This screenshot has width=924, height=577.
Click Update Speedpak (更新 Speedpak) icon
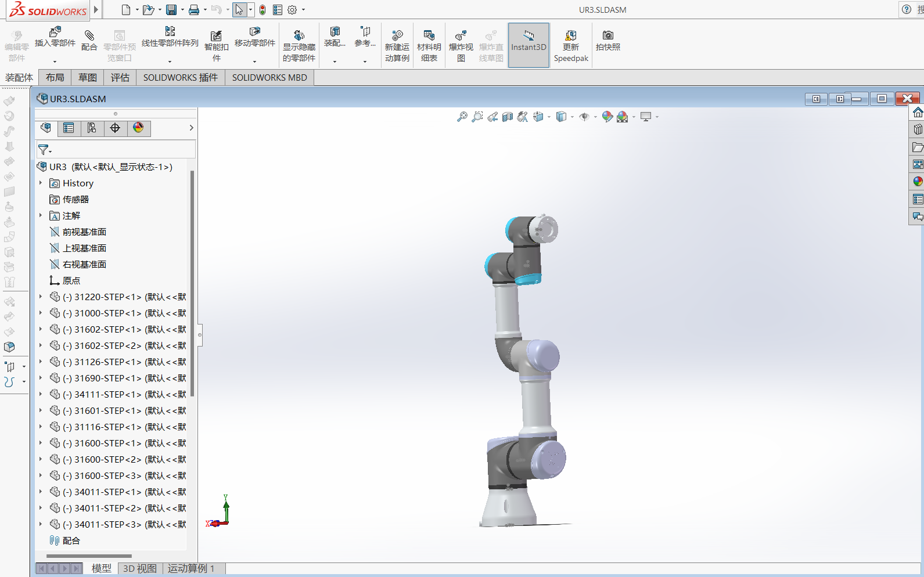571,35
